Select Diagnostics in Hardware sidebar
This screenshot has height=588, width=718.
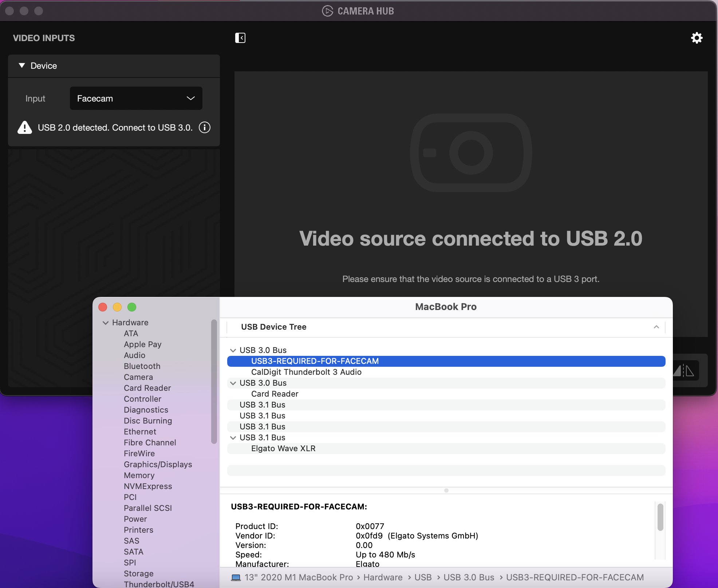click(146, 410)
